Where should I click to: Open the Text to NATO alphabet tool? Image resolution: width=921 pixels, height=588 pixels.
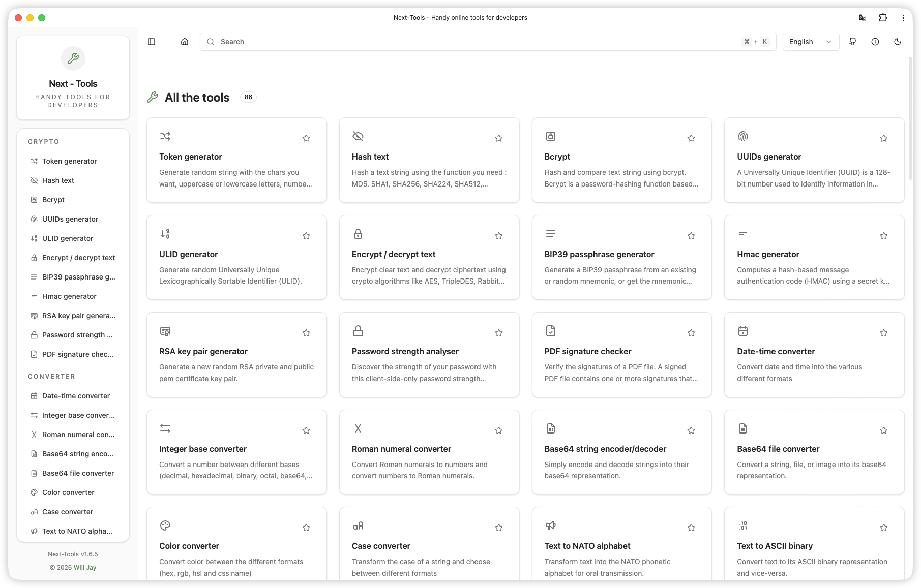[x=587, y=546]
